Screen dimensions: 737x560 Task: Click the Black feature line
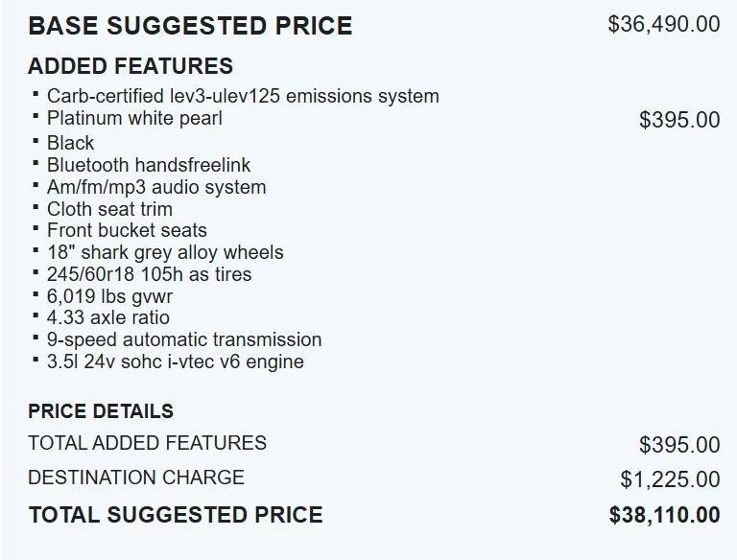(70, 143)
